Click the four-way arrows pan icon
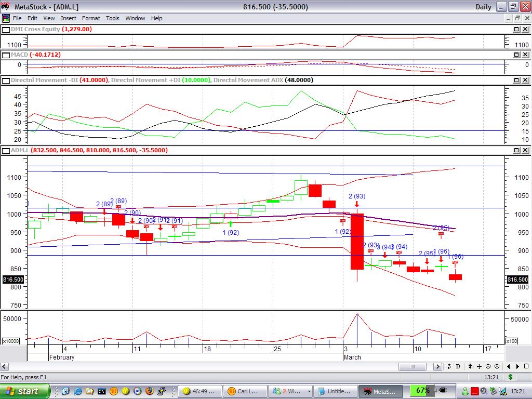Image resolution: width=532 pixels, height=399 pixels. point(479,366)
